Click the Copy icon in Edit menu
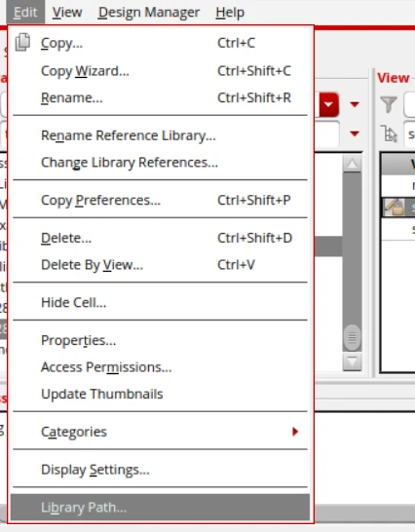Screen dimensions: 415x532 [x=22, y=43]
